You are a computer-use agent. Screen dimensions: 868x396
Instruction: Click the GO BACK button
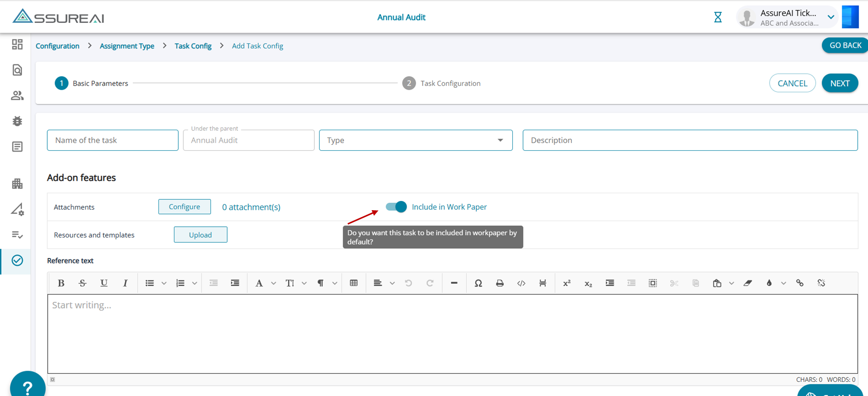[x=845, y=45]
